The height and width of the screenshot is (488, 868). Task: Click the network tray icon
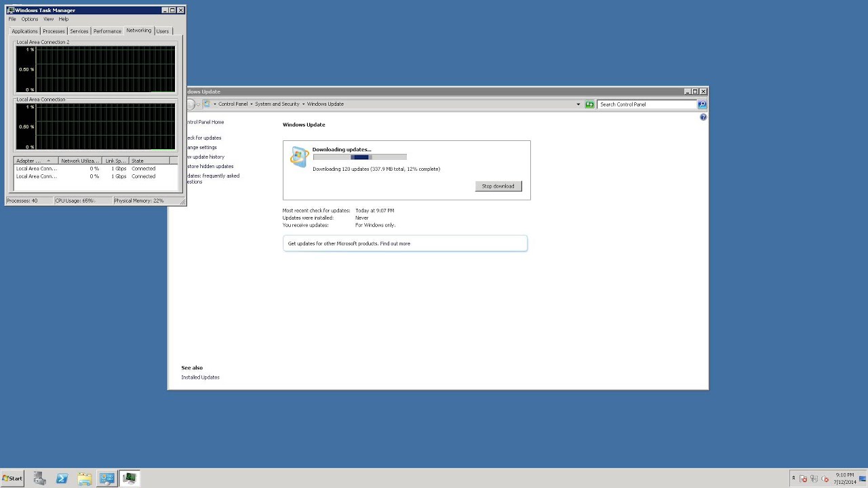[814, 479]
